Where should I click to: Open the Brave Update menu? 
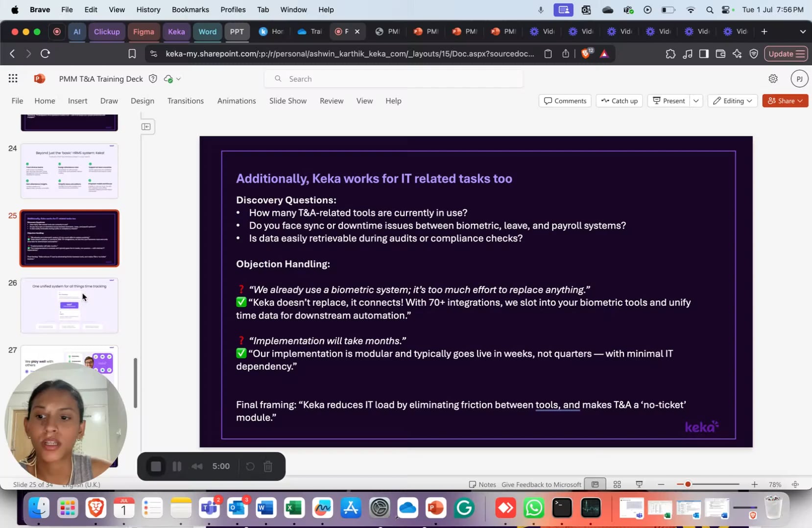tap(786, 53)
